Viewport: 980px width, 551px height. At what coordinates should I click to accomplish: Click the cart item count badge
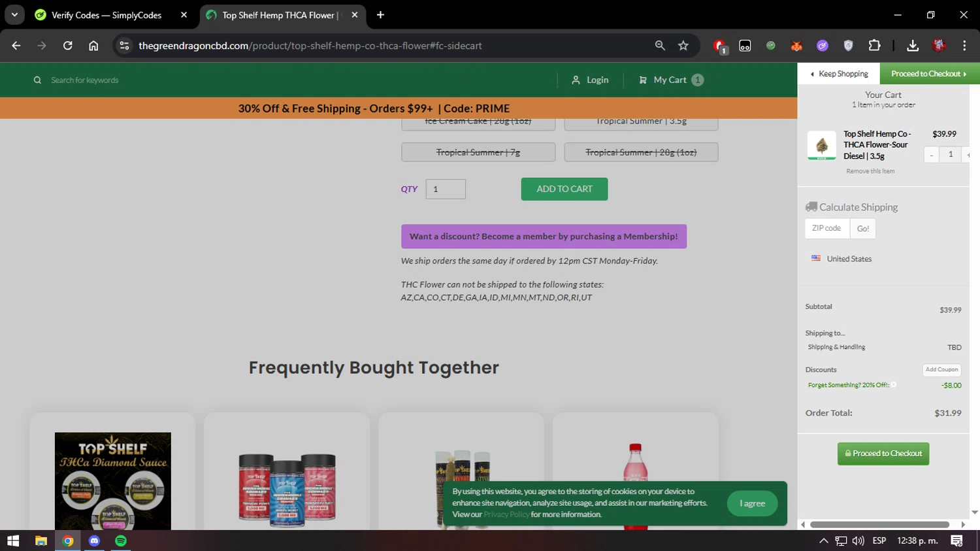click(x=697, y=80)
